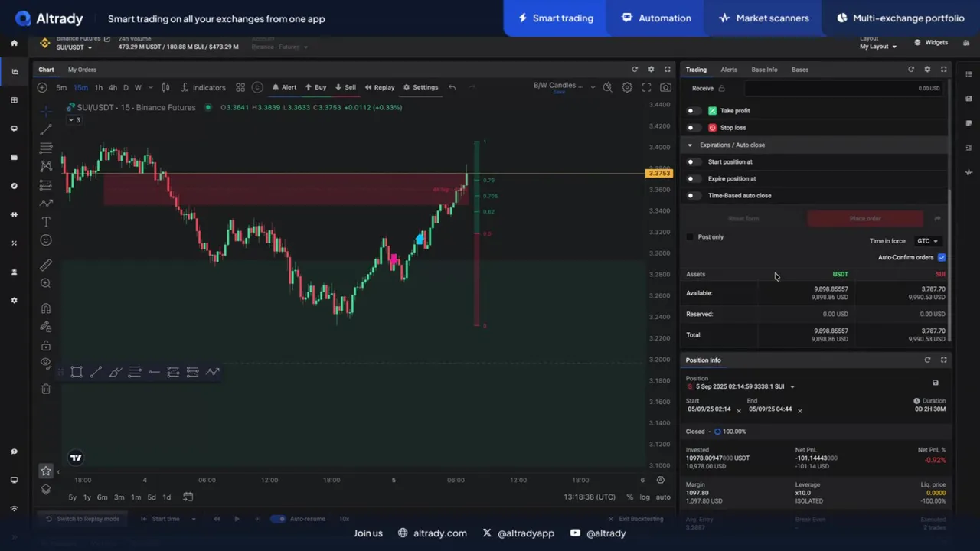
Task: Open the My Layout dropdown
Action: click(878, 47)
